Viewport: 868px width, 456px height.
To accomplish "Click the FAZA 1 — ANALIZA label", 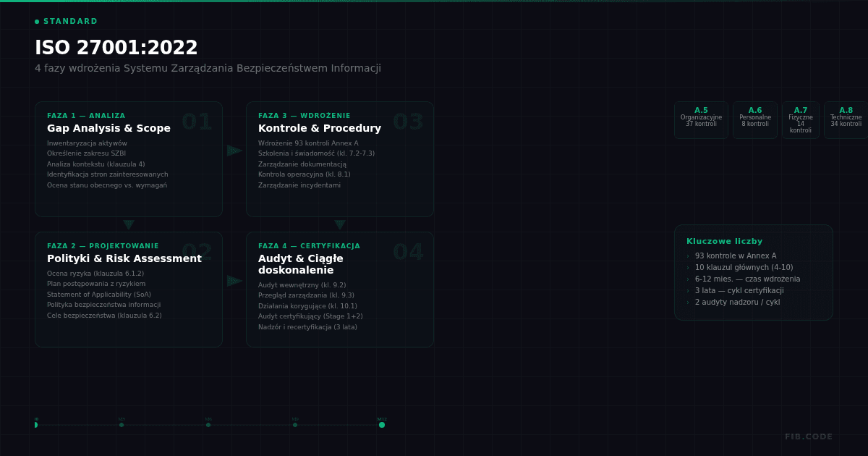I will pyautogui.click(x=86, y=116).
